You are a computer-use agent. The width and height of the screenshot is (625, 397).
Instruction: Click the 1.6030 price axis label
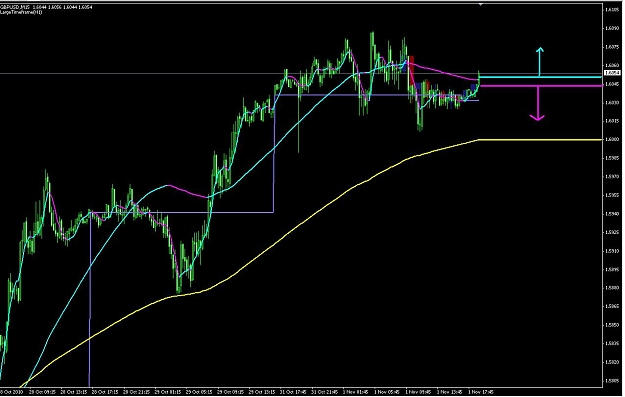(x=612, y=102)
